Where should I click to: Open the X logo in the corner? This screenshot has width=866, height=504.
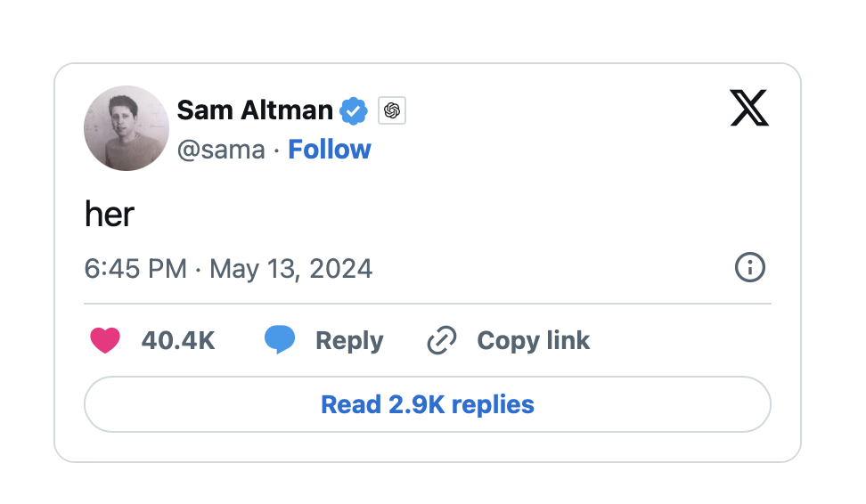click(749, 109)
